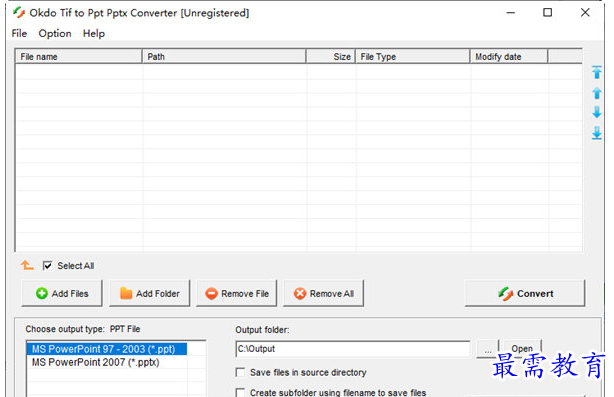This screenshot has width=614, height=397.
Task: Move selected file up one row
Action: (596, 93)
